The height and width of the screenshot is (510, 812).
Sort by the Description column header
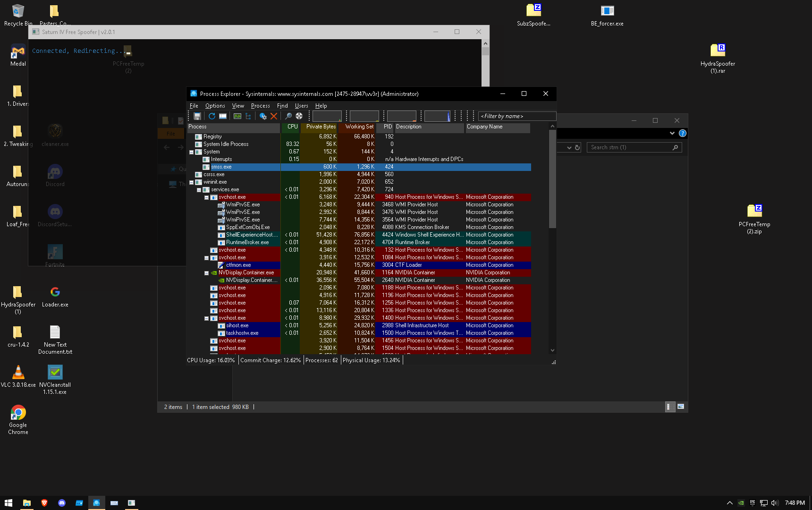(x=429, y=127)
